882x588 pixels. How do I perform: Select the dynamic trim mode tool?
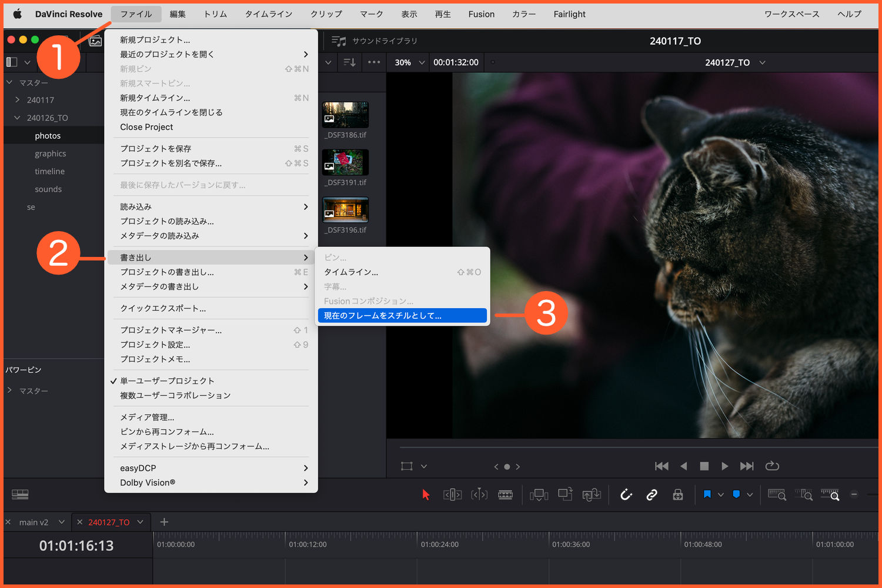pos(479,495)
